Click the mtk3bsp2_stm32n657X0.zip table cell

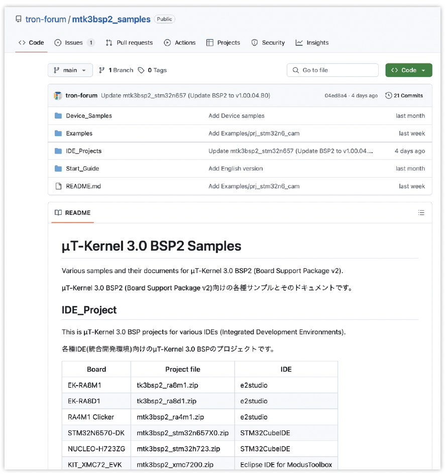(183, 433)
